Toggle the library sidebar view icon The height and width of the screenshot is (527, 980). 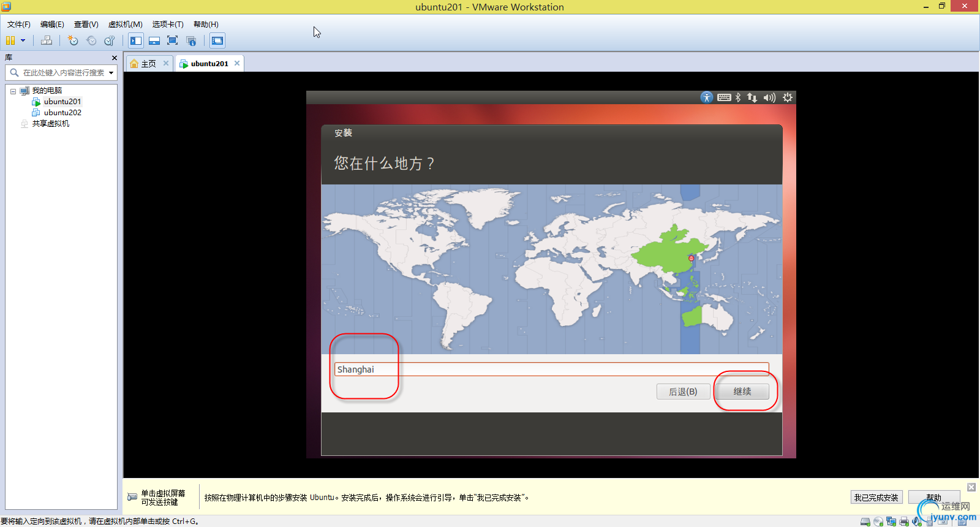136,40
